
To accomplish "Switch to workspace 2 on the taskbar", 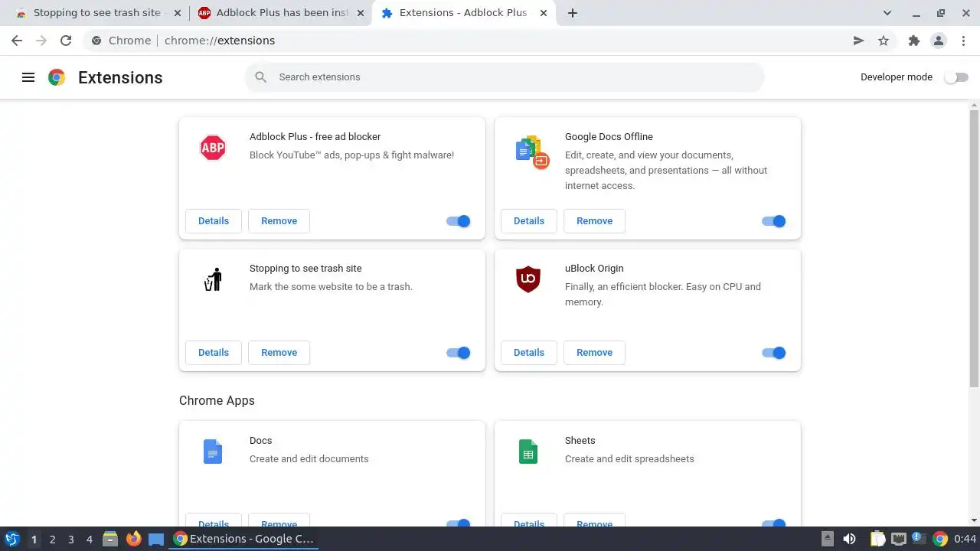I will [52, 539].
